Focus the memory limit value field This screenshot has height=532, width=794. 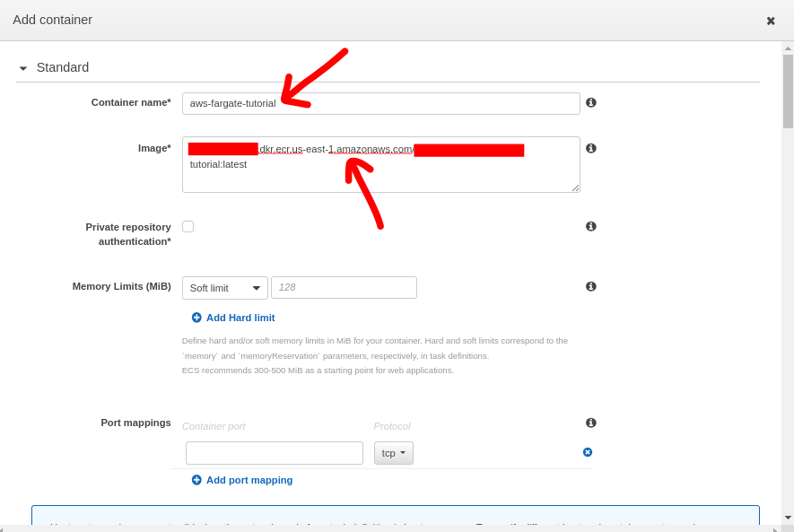[344, 287]
